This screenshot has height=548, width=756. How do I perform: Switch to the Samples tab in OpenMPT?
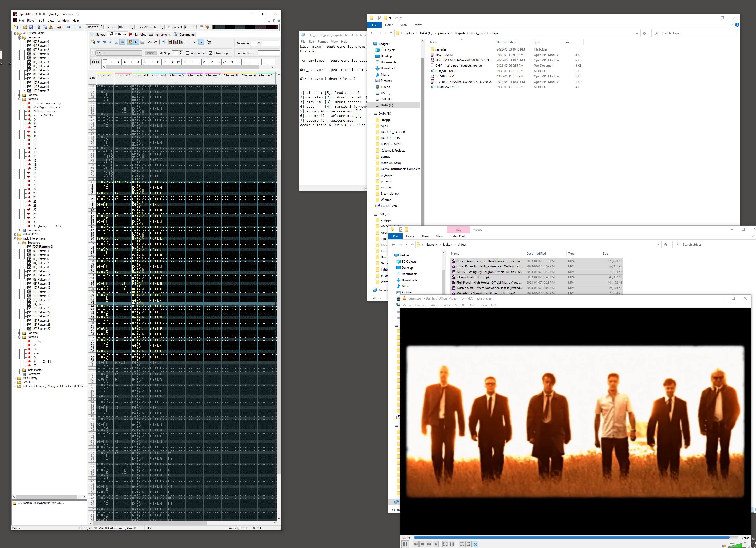pos(137,34)
